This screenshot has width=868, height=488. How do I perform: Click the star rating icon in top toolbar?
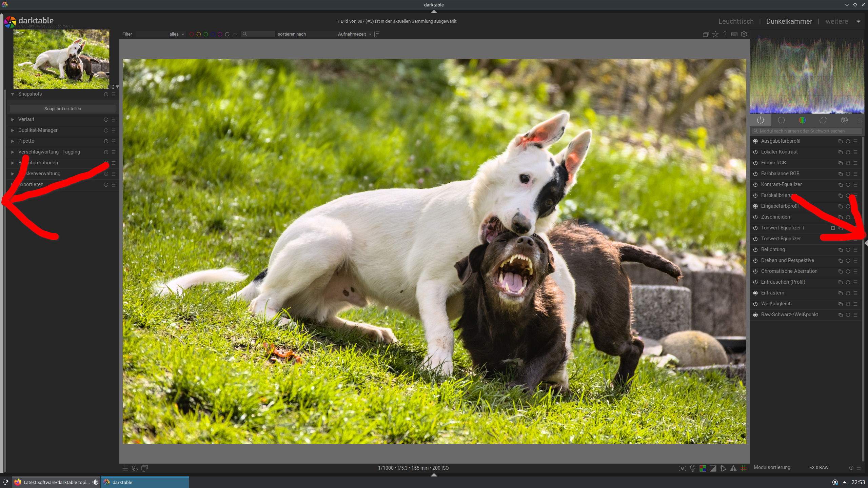[x=715, y=34]
